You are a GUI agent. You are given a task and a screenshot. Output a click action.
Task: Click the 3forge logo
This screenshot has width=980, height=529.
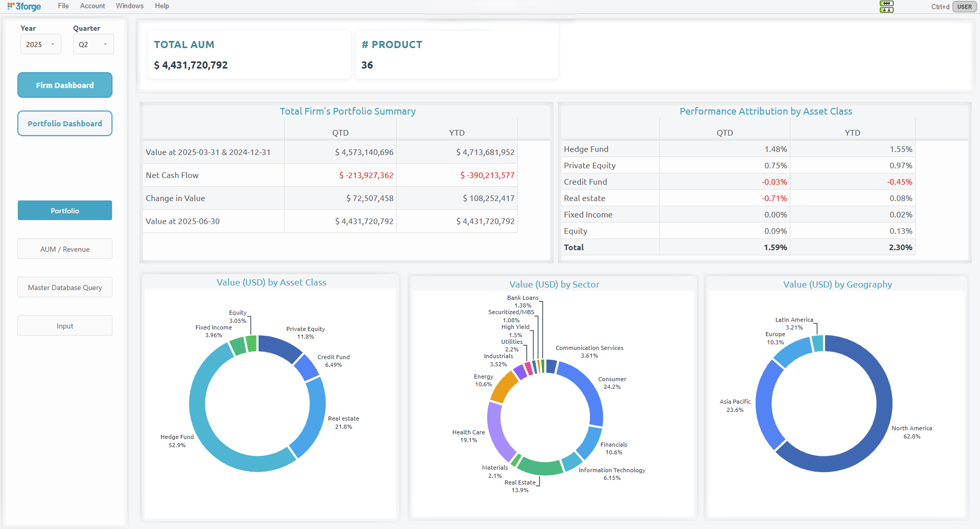coord(24,6)
